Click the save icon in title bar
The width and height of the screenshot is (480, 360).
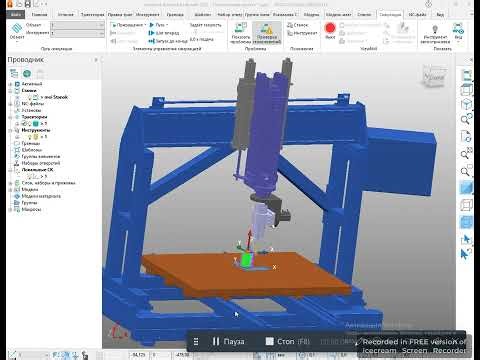pyautogui.click(x=28, y=4)
